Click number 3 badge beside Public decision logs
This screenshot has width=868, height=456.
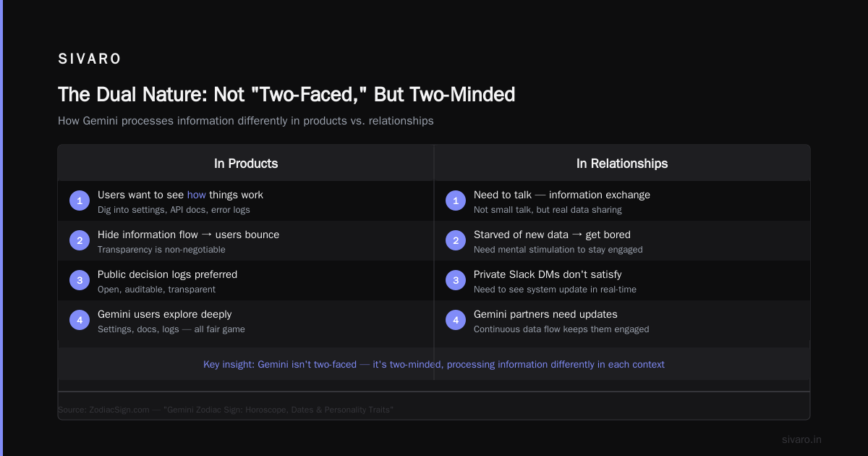(x=80, y=280)
